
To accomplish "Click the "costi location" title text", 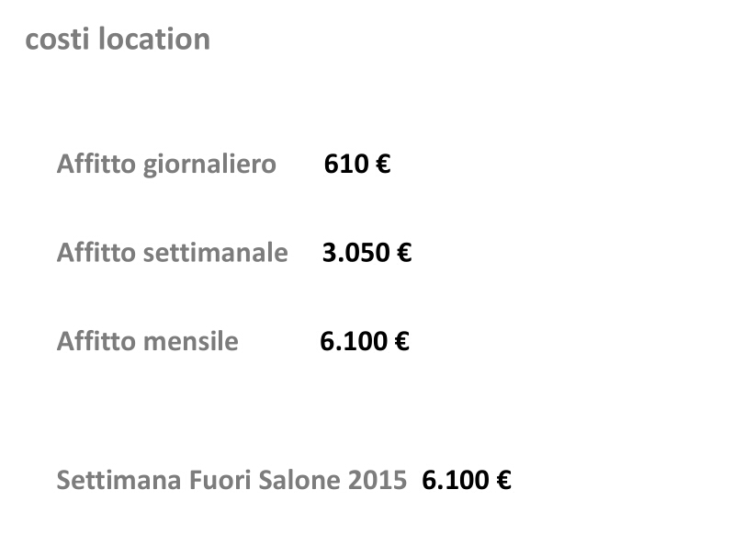I will pos(118,39).
